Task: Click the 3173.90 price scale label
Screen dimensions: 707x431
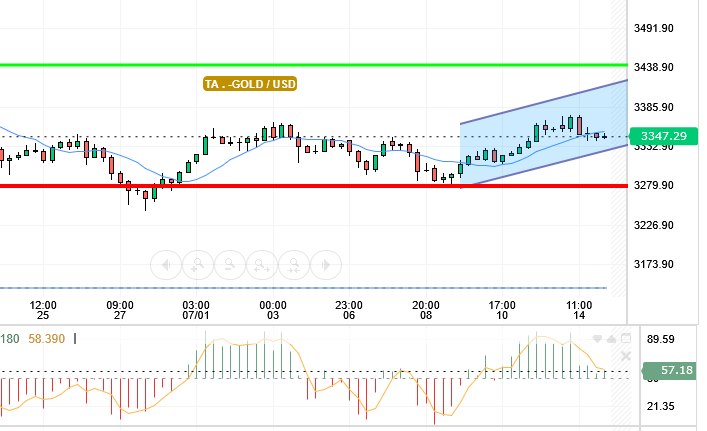Action: (x=654, y=264)
